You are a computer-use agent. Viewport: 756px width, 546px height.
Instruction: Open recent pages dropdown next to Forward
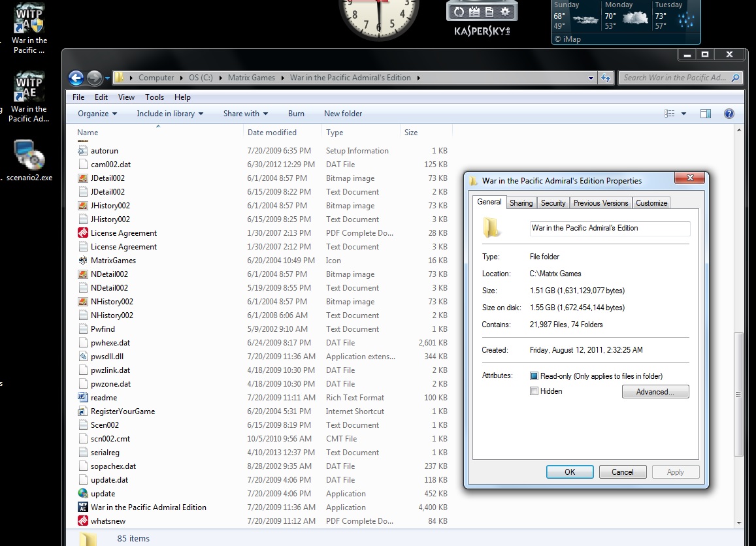[x=107, y=78]
